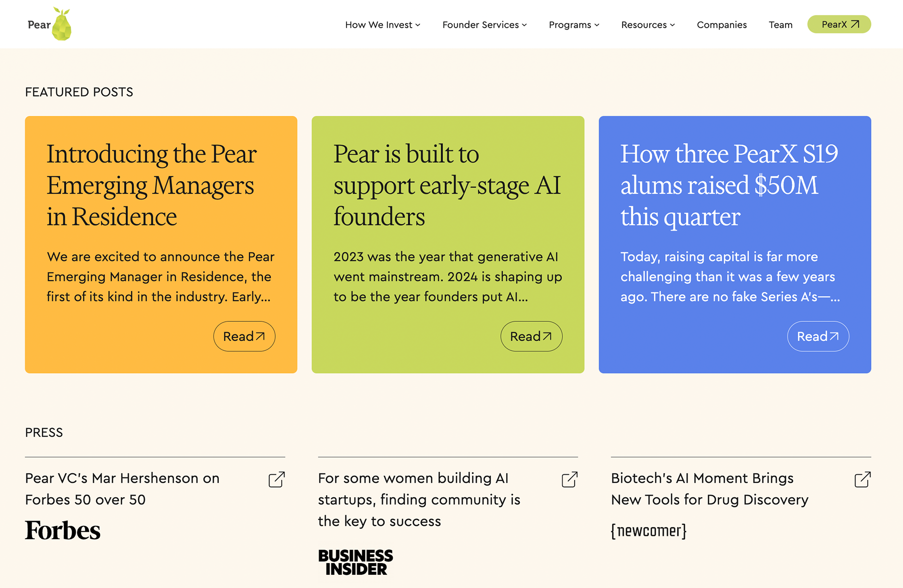Image resolution: width=903 pixels, height=588 pixels.
Task: Expand the Resources dropdown menu
Action: (648, 24)
